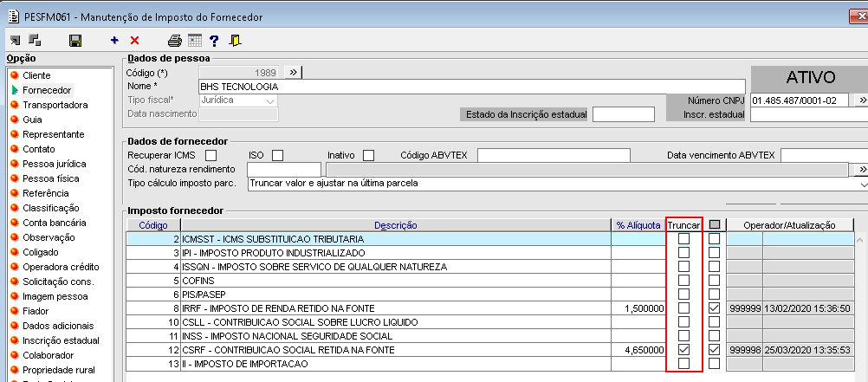Select the Observação option
The image size is (868, 382).
click(x=49, y=237)
